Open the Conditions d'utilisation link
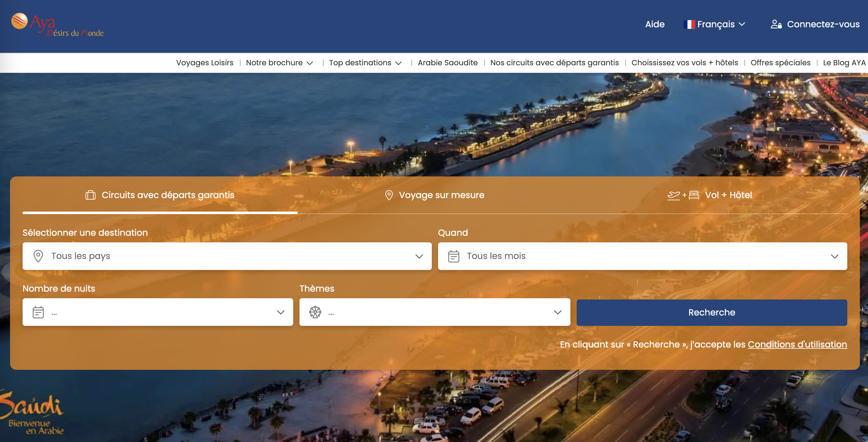The image size is (868, 442). click(797, 344)
